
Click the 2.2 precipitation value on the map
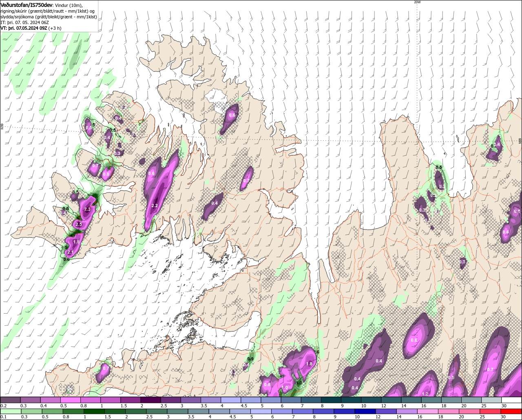(x=155, y=206)
